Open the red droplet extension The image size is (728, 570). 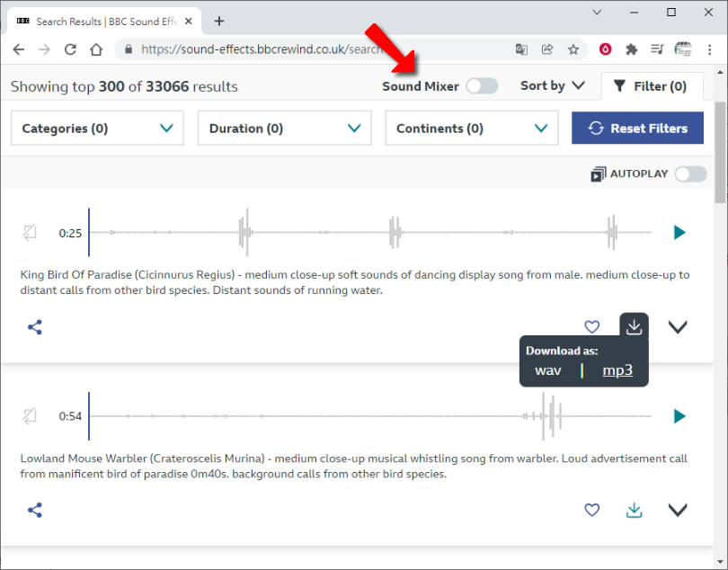(606, 49)
